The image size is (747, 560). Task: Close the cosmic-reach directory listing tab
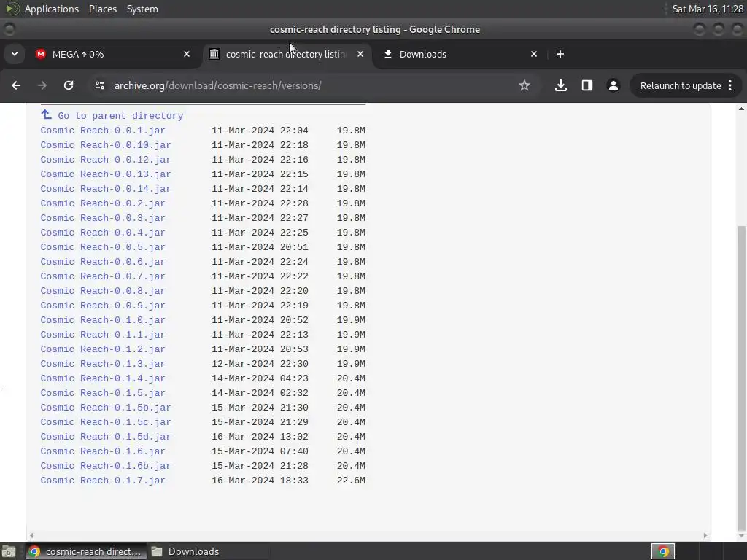(360, 54)
